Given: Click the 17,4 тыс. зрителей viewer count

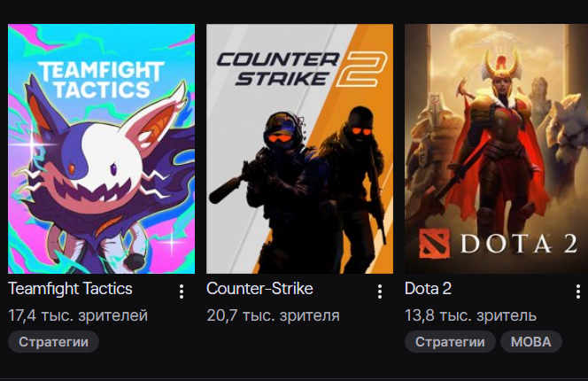Looking at the screenshot, I should [78, 315].
